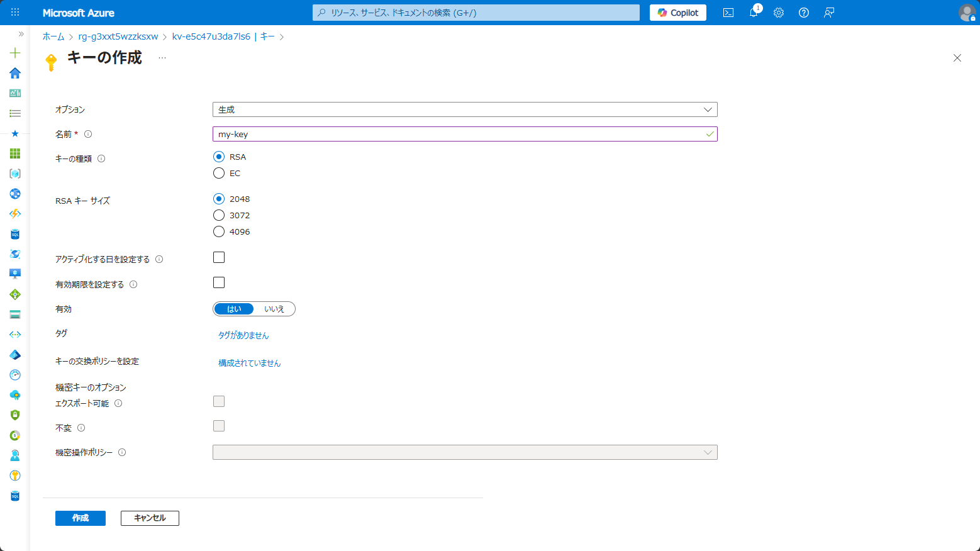Open portal settings gear
Viewport: 980px width, 551px height.
(779, 13)
